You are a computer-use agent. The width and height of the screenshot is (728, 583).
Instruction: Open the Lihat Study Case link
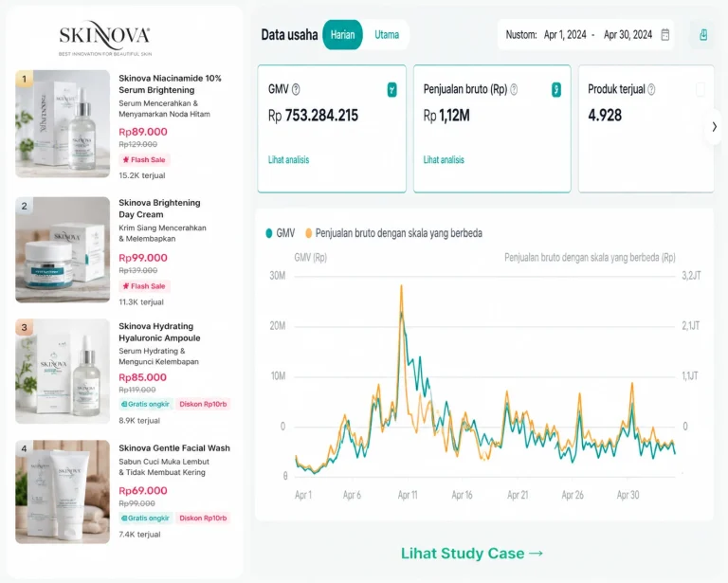click(472, 554)
